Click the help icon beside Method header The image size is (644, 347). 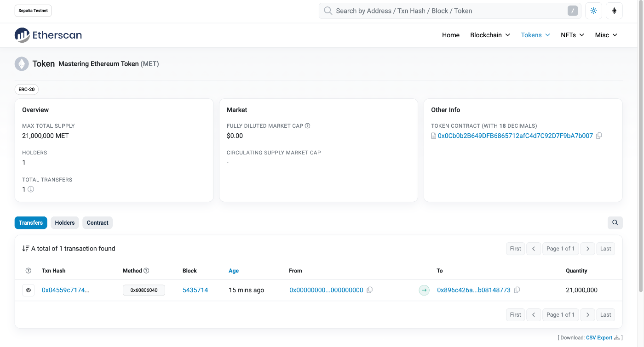pyautogui.click(x=146, y=271)
